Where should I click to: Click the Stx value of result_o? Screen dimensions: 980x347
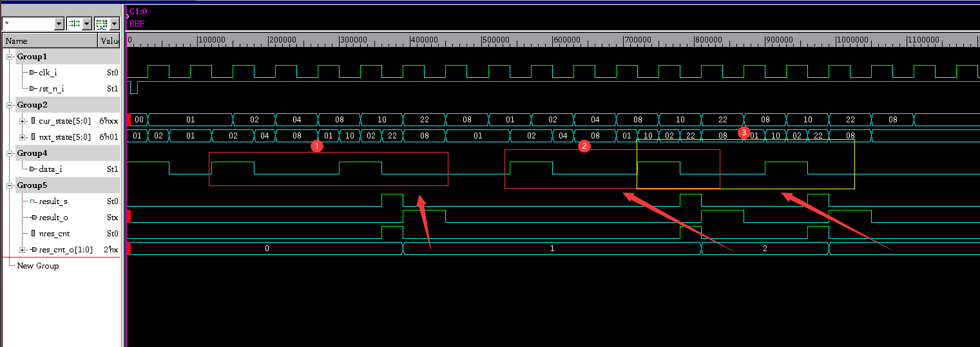(112, 218)
